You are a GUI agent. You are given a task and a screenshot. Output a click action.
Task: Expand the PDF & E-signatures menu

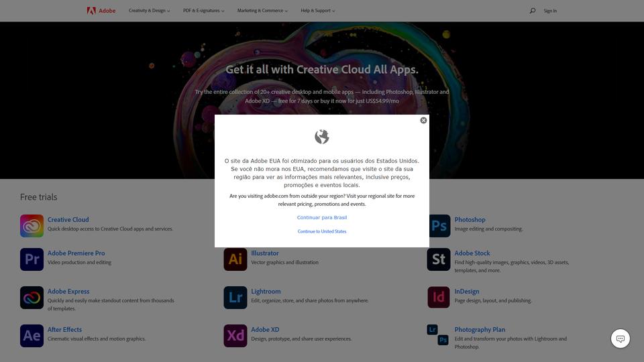tap(204, 11)
